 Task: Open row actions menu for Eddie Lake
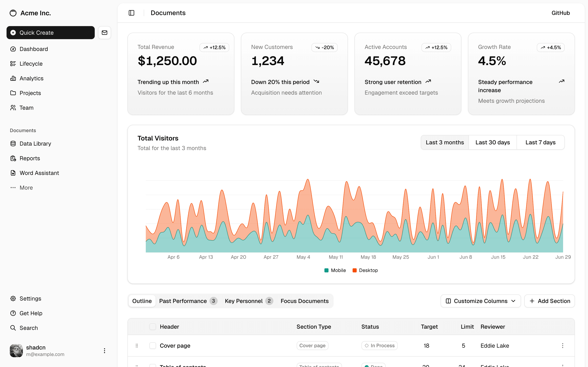[562, 345]
